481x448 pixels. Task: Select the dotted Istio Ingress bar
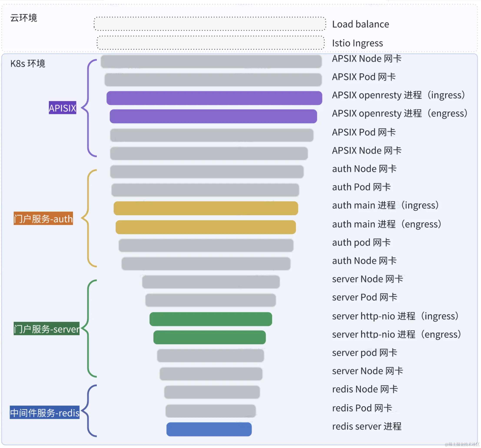pos(211,43)
